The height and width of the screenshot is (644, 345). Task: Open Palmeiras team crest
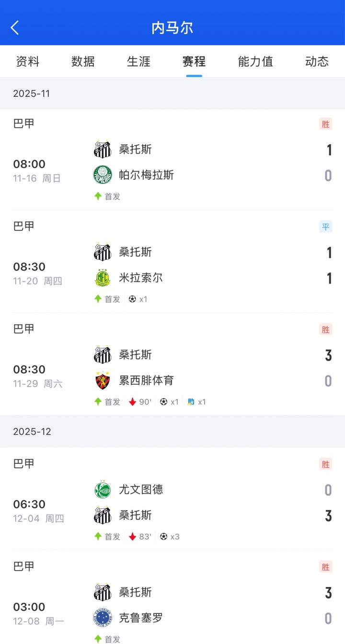(x=103, y=175)
